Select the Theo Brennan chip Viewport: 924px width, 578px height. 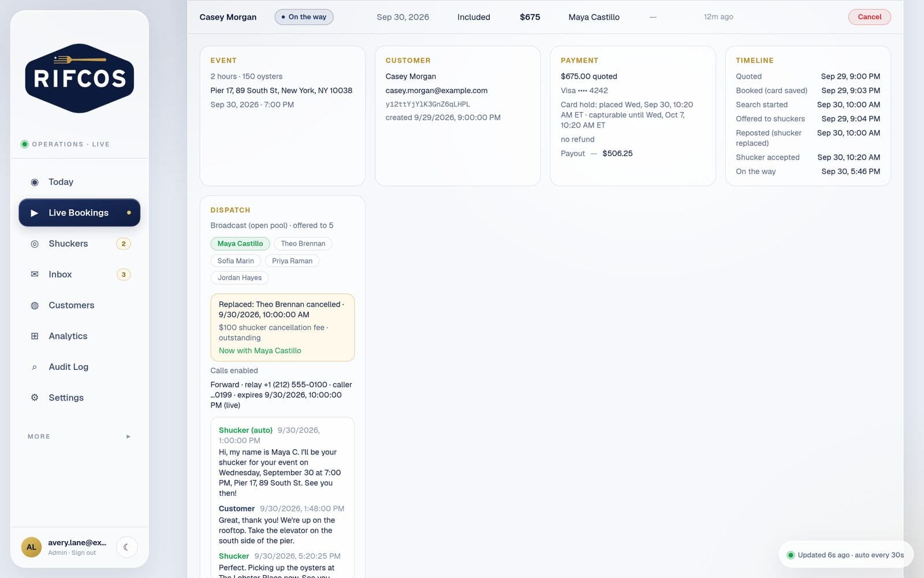pos(303,244)
